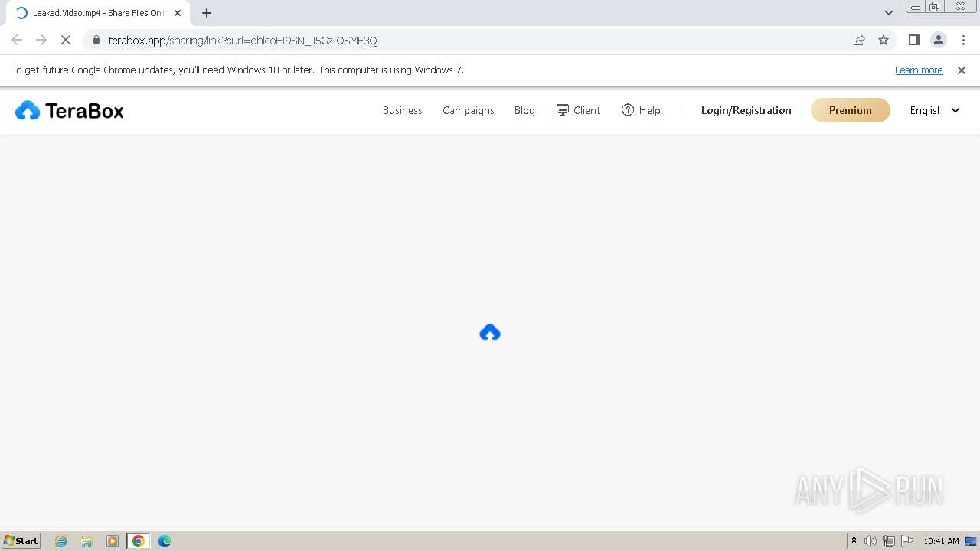The width and height of the screenshot is (980, 551).
Task: Switch to Chrome in taskbar
Action: click(139, 541)
